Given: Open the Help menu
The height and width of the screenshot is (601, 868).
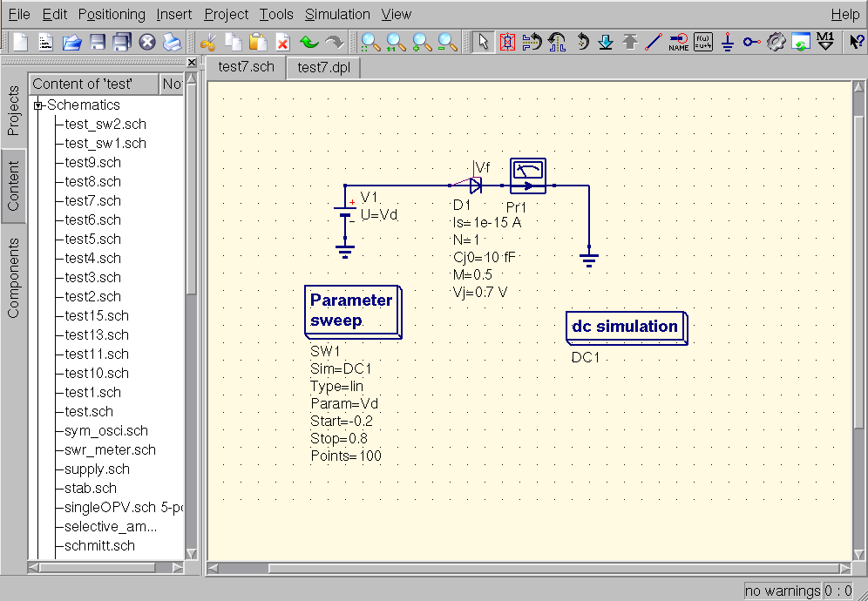Looking at the screenshot, I should point(844,15).
